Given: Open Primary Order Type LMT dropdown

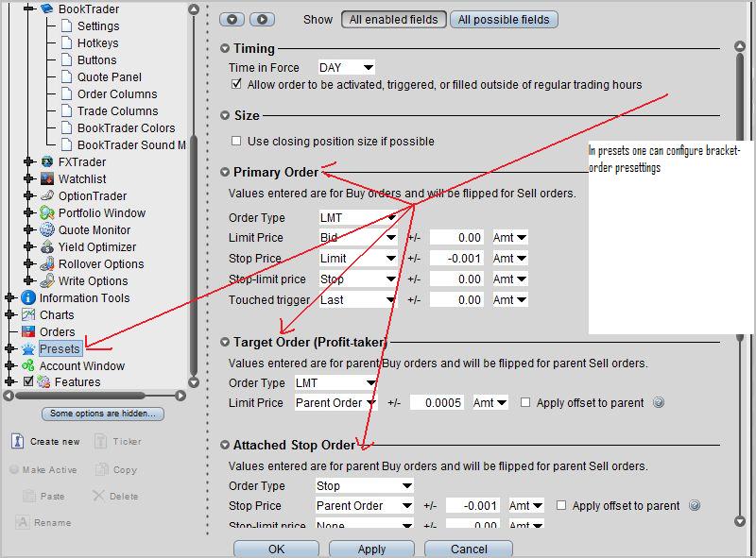Looking at the screenshot, I should [x=358, y=217].
